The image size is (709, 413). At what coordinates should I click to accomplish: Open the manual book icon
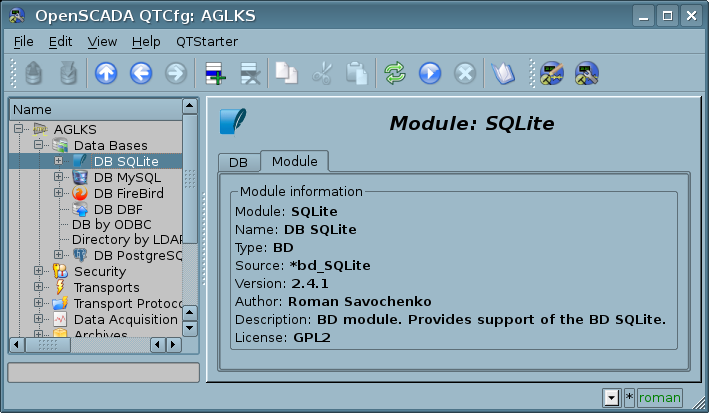(x=503, y=73)
